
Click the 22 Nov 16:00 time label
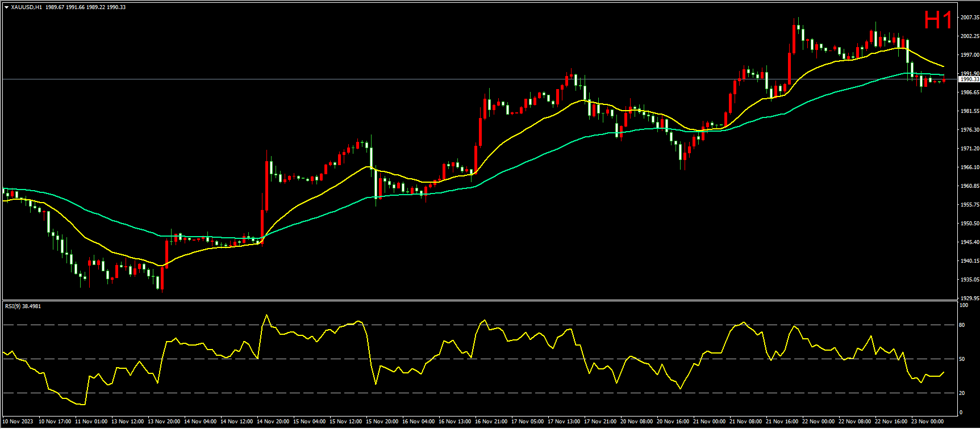tap(891, 422)
